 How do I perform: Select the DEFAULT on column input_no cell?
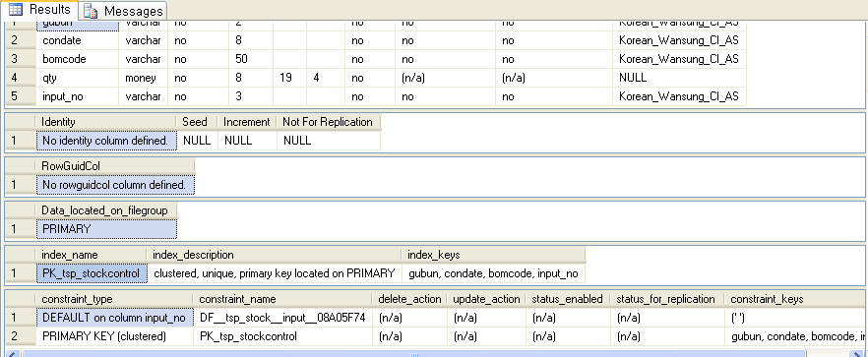pos(114,318)
